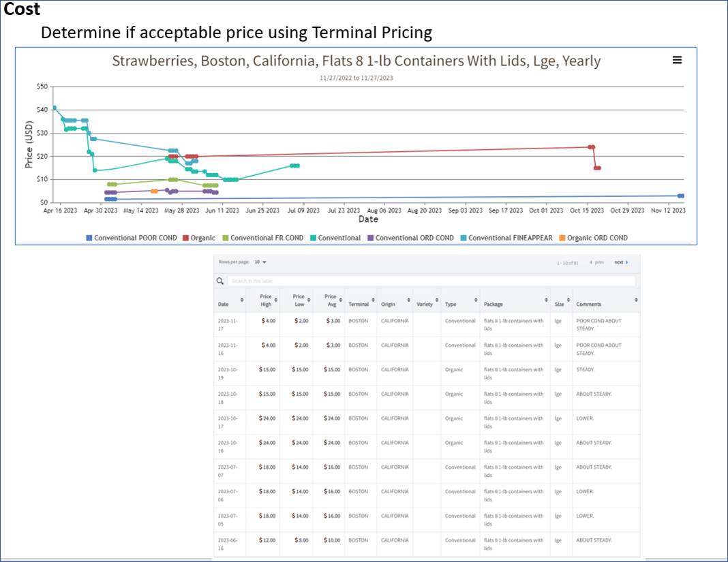Image resolution: width=728 pixels, height=562 pixels.
Task: Sort the Package column
Action: click(546, 300)
